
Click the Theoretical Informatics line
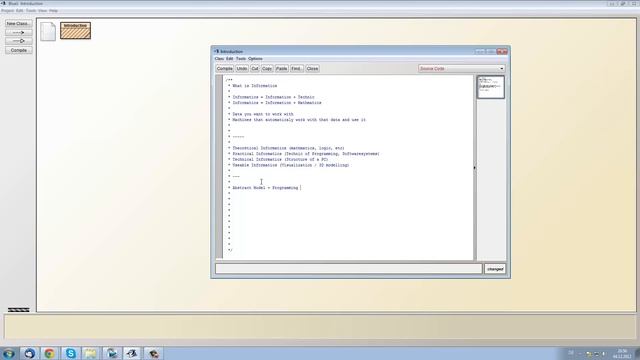pyautogui.click(x=289, y=148)
